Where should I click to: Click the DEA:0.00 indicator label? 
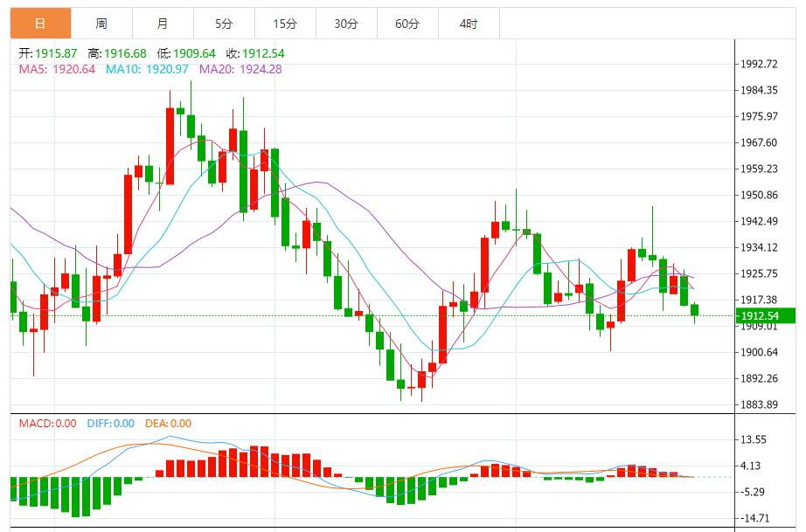point(168,424)
